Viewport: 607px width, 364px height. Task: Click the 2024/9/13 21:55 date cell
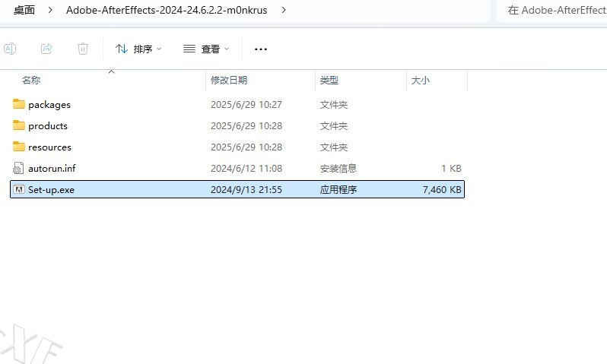click(x=246, y=189)
